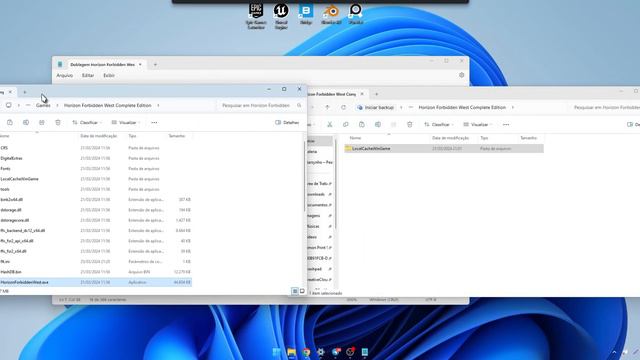Open Visualizar dropdown in front Explorer window

[126, 122]
